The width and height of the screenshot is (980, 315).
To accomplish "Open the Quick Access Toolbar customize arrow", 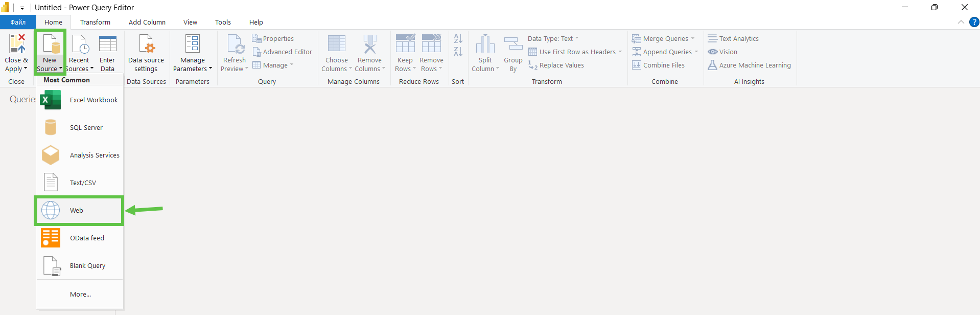I will pos(22,8).
